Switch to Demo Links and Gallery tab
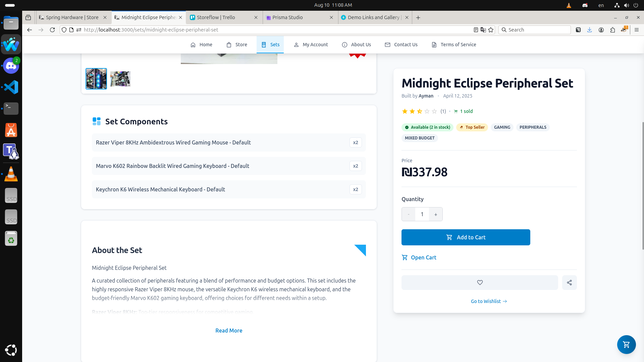The image size is (644, 362). [x=375, y=17]
